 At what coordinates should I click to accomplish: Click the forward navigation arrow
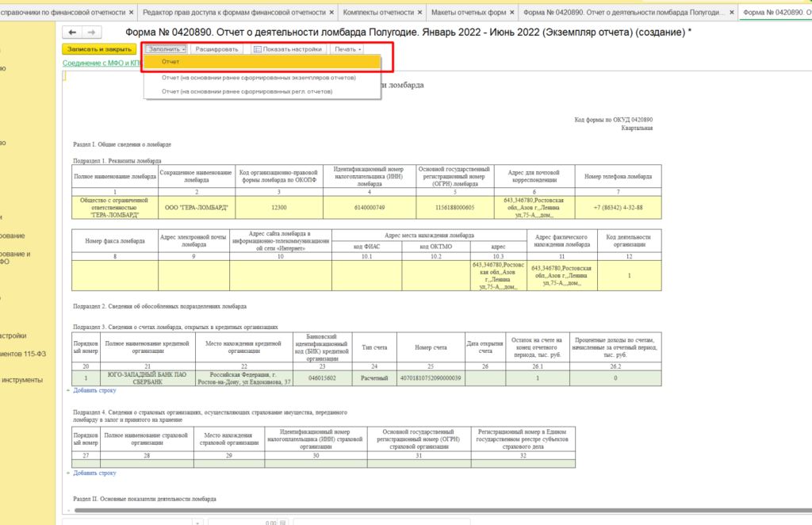91,33
